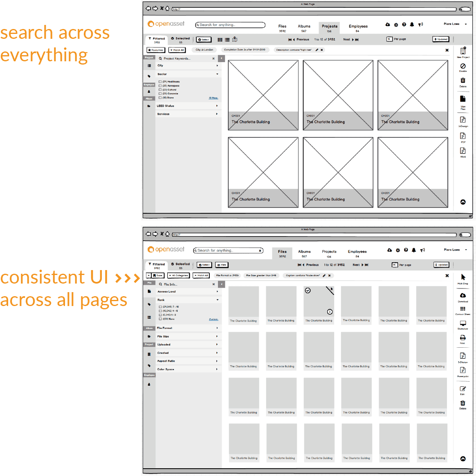Remove the 'Caption contains trade show' filter
476x476 pixels.
pos(329,275)
